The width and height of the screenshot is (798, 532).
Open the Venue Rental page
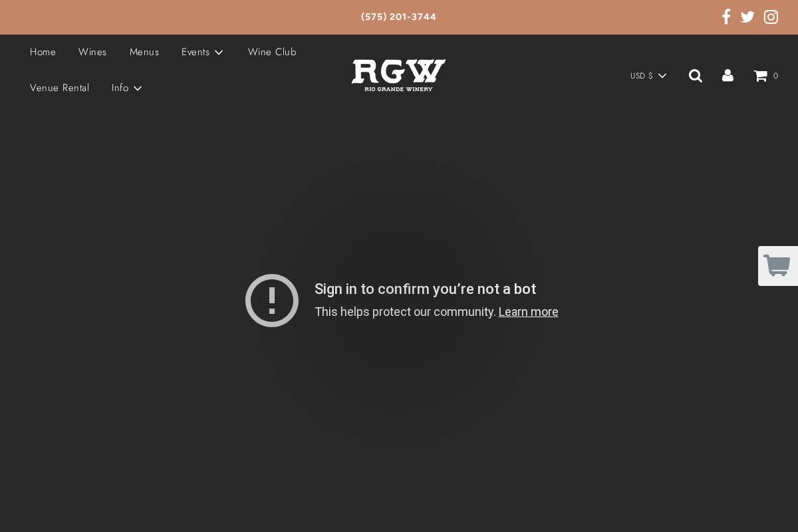coord(59,88)
